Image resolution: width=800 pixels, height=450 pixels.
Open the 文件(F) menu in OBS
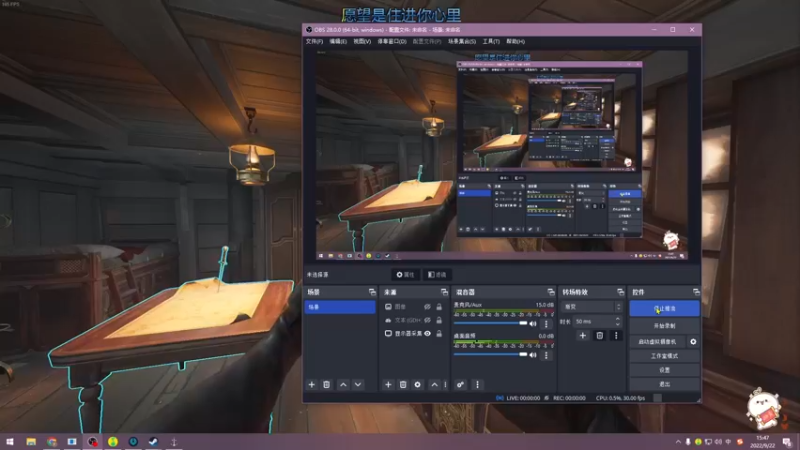[x=314, y=41]
